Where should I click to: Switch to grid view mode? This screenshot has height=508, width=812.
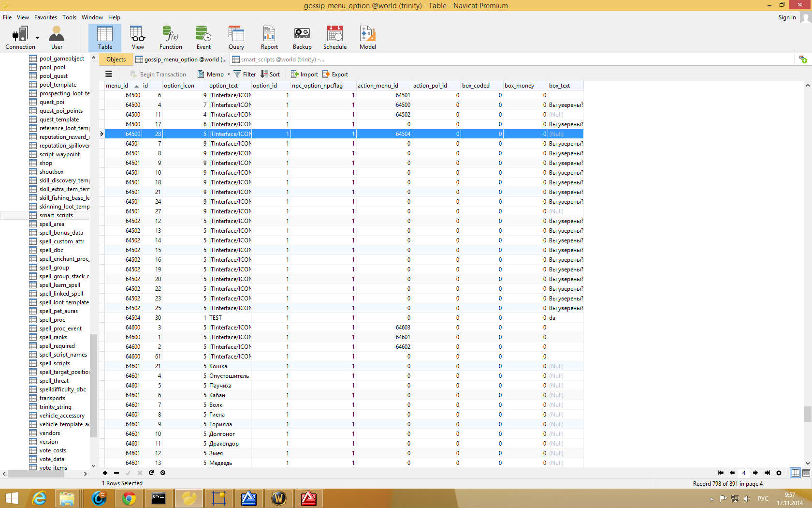tap(795, 473)
